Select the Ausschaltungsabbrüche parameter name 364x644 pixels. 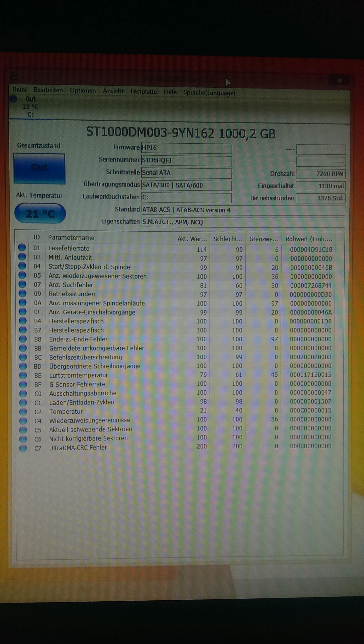[83, 393]
